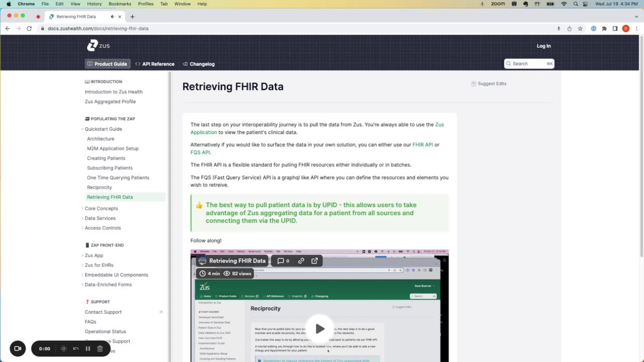Click the microphone icon in address bar
Screen dimensions: 644x362
click(x=558, y=29)
